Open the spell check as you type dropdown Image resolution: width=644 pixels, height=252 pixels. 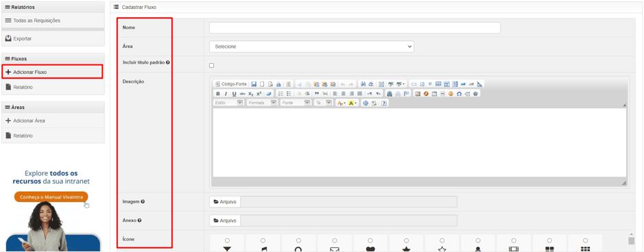pyautogui.click(x=401, y=84)
